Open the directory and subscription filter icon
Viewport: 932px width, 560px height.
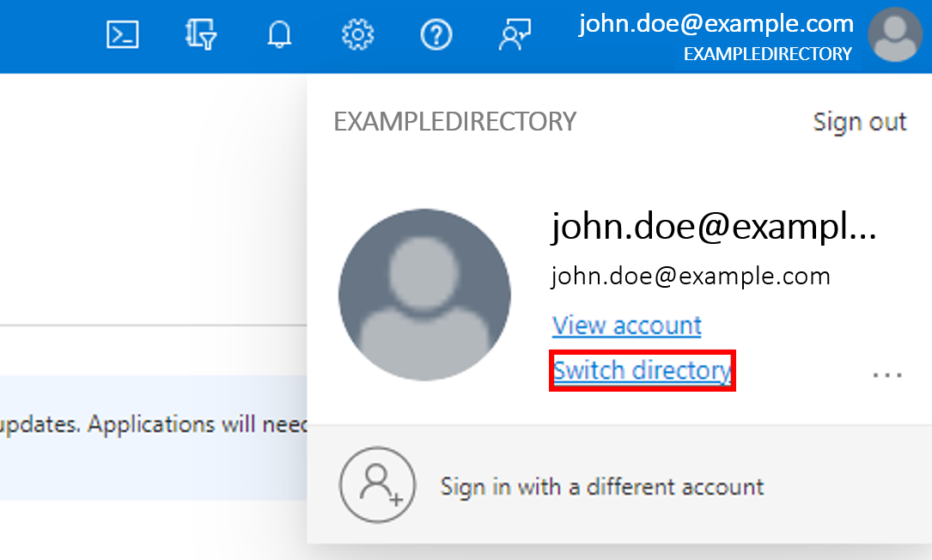click(x=200, y=34)
